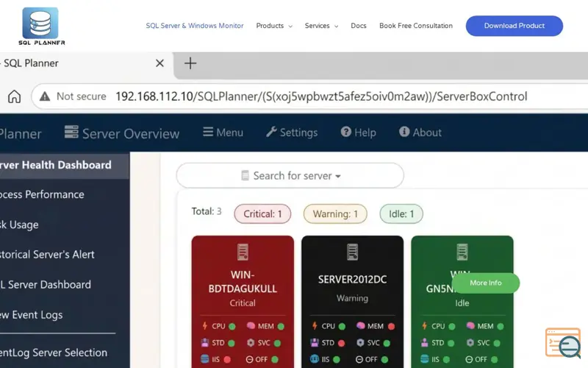The height and width of the screenshot is (368, 588).
Task: Open Book Free Consultation link
Action: click(x=416, y=26)
